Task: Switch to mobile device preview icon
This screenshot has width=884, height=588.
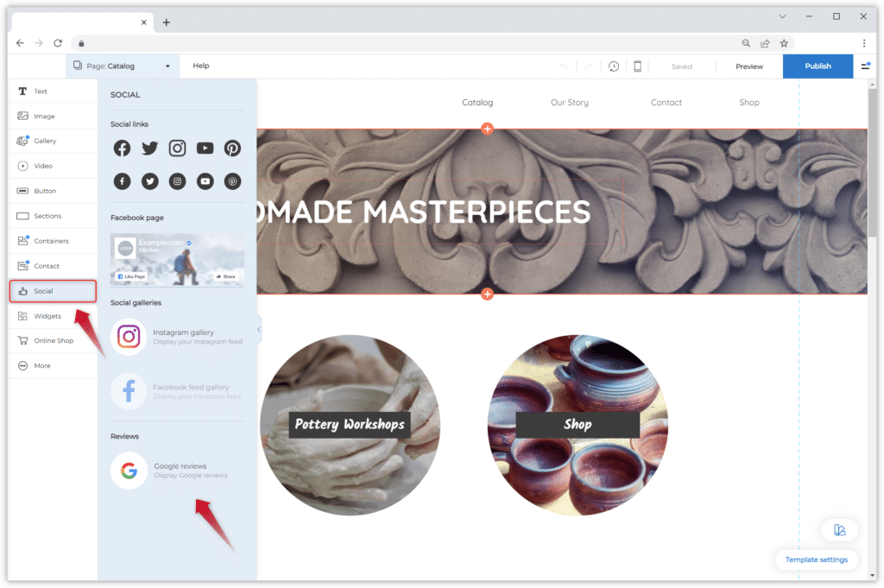Action: 638,66
